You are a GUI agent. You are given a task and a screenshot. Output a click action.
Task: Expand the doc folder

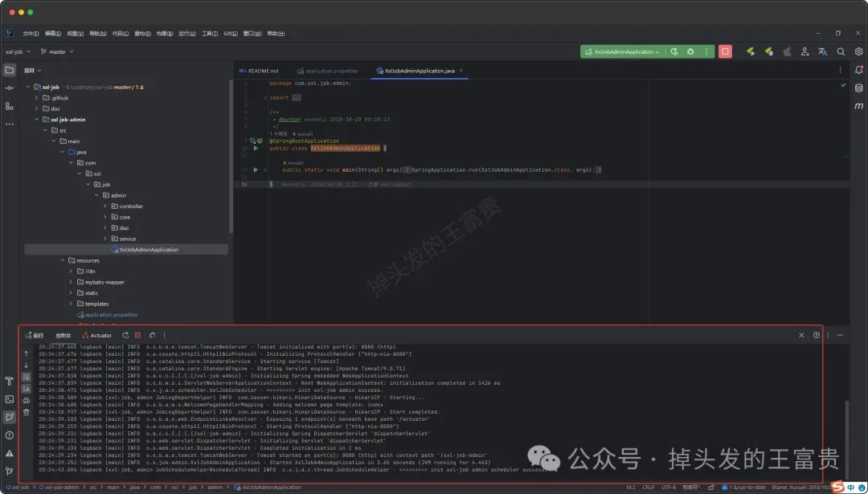click(37, 108)
